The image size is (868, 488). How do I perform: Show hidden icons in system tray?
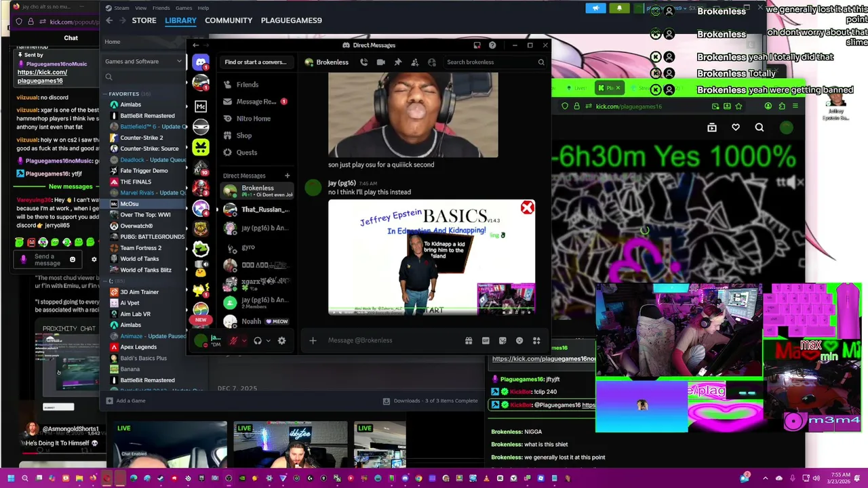pyautogui.click(x=767, y=479)
